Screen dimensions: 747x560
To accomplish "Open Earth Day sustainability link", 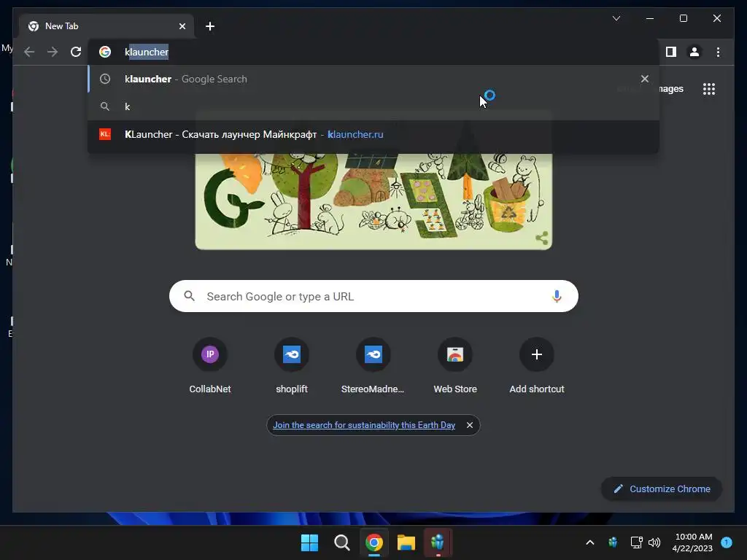I will point(364,425).
